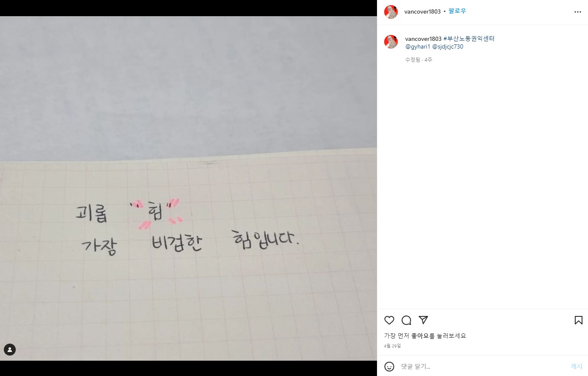Screen dimensions: 588x376
Task: Click 좋아요 in the likes prompt
Action: [420, 336]
